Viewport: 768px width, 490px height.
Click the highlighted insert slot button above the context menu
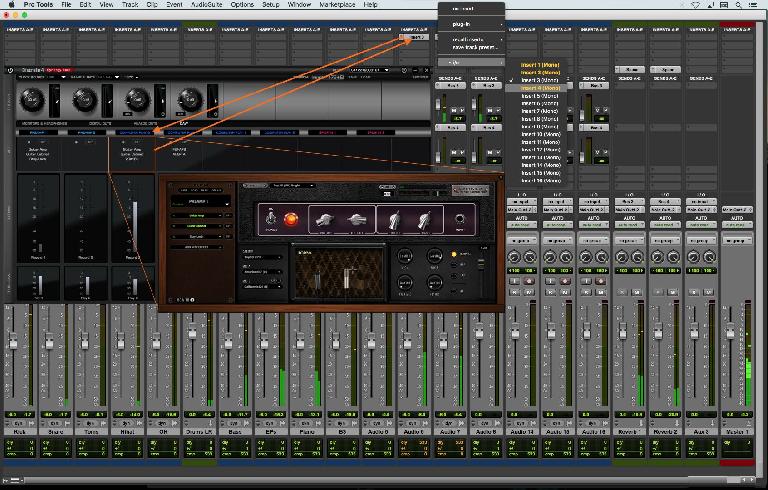(414, 37)
